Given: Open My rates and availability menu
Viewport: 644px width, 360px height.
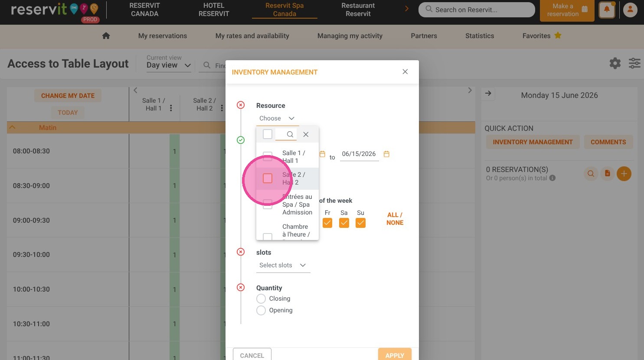Looking at the screenshot, I should coord(252,36).
